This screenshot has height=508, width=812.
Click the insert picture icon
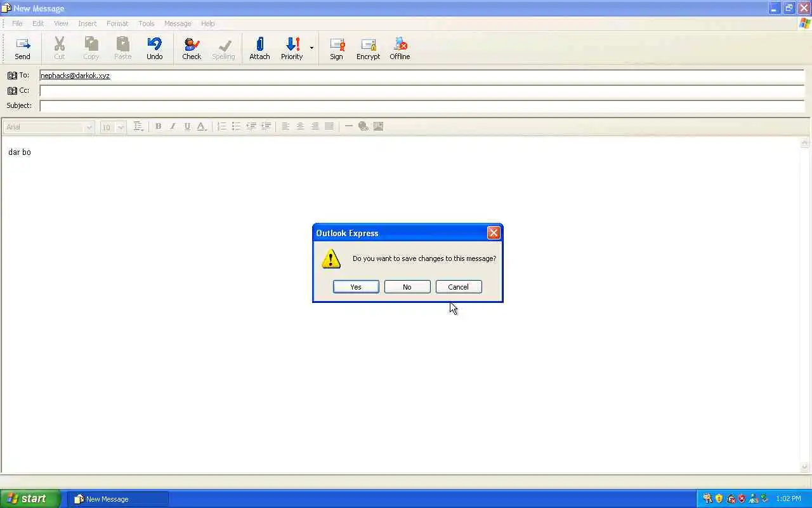(378, 126)
